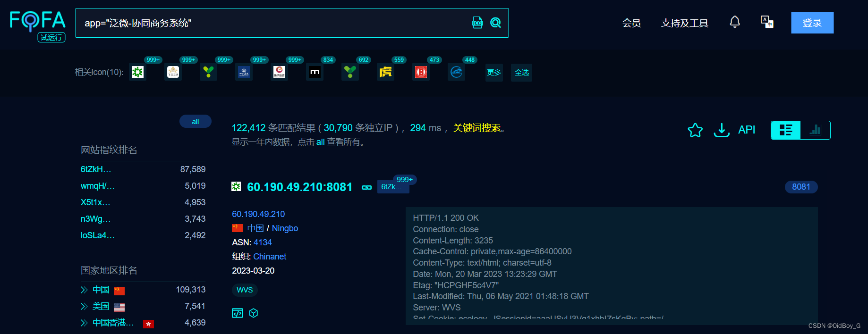Open the 会员 menu

coord(631,23)
